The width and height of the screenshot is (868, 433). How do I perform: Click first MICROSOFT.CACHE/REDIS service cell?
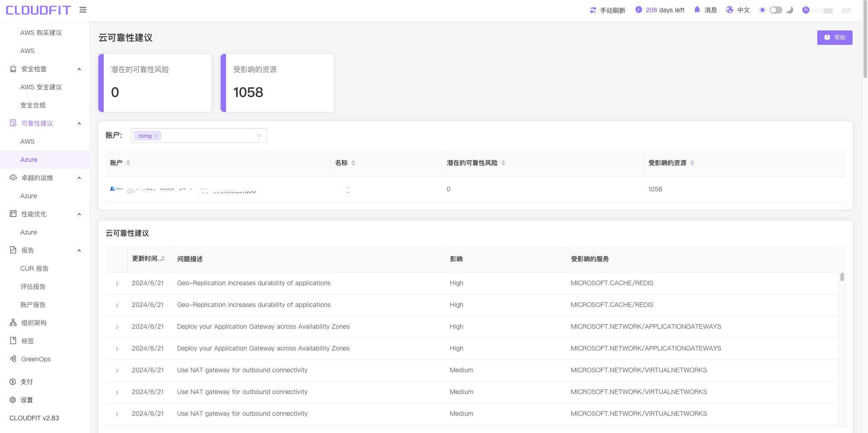612,283
